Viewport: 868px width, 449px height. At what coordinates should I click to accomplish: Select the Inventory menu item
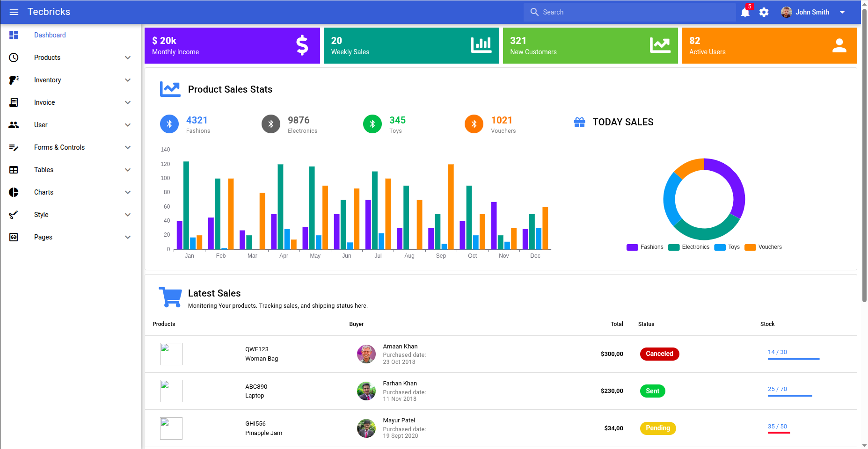point(71,80)
